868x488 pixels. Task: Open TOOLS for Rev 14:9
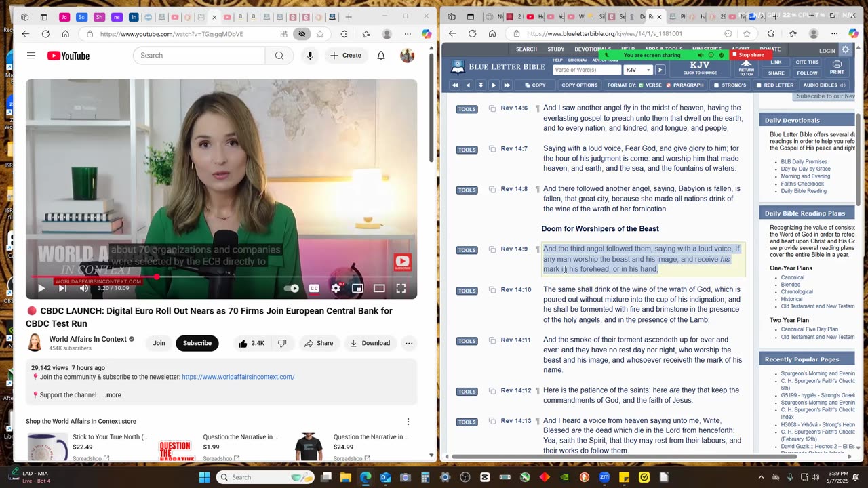467,250
